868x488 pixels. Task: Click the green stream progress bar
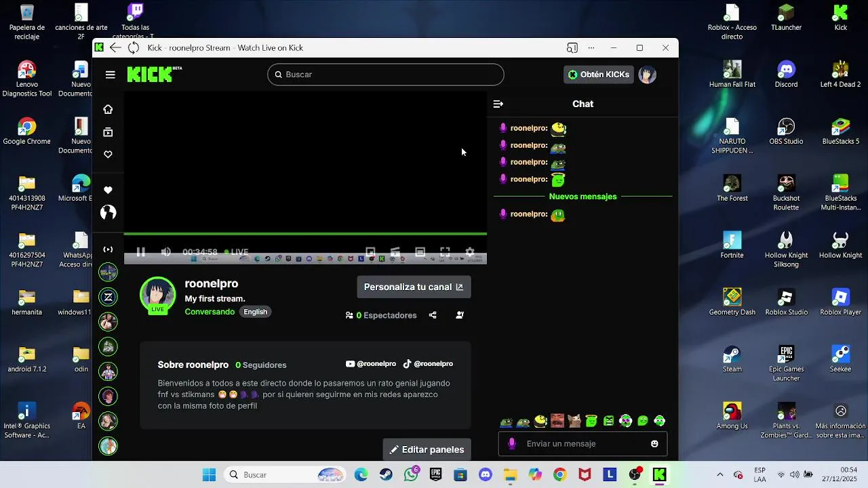pos(305,234)
